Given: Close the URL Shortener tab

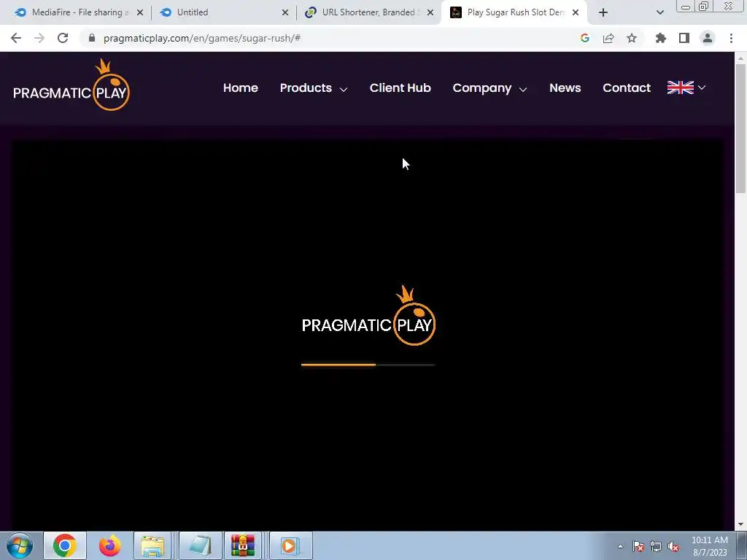Looking at the screenshot, I should [430, 12].
